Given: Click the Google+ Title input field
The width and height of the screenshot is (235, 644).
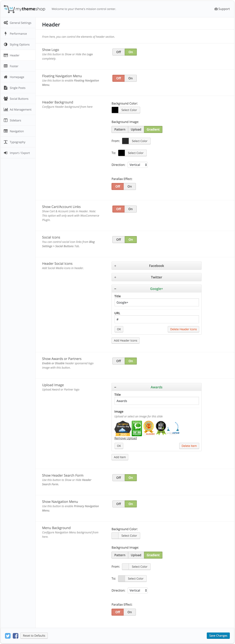Looking at the screenshot, I should 157,302.
